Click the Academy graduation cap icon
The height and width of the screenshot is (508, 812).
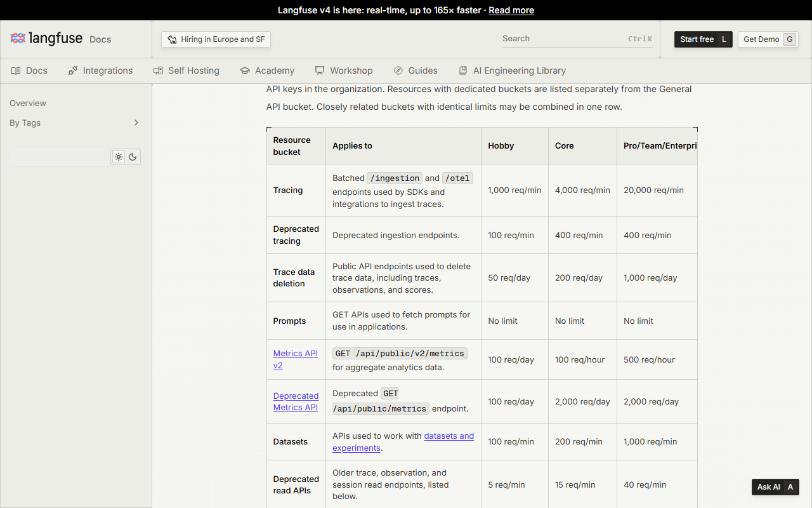coord(245,70)
